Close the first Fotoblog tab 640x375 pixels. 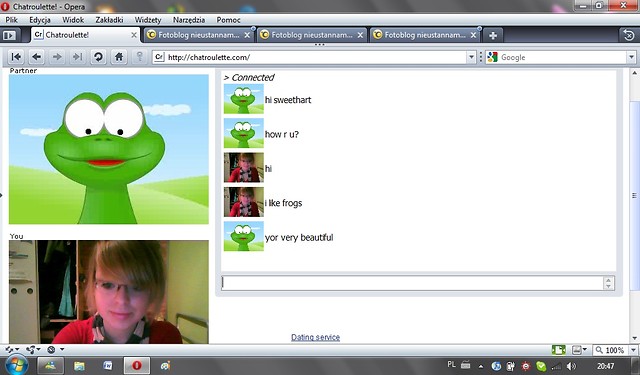(x=247, y=36)
